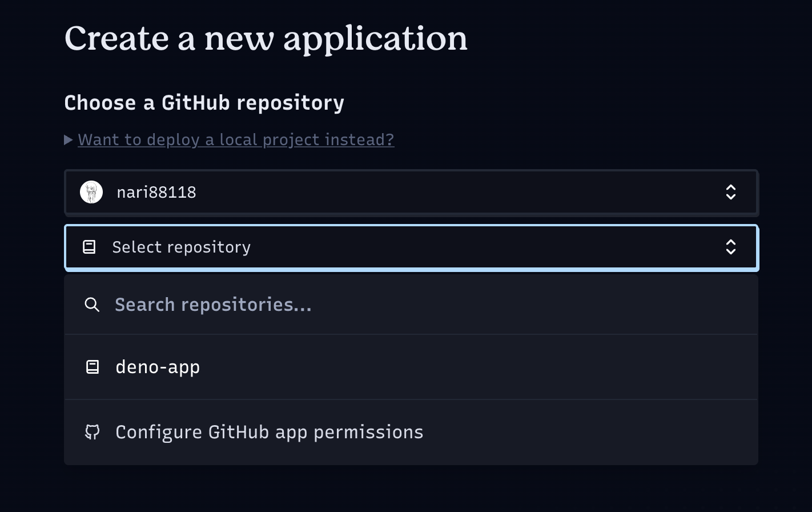Viewport: 812px width, 512px height.
Task: Expand the triangle before the local project link
Action: tap(69, 140)
